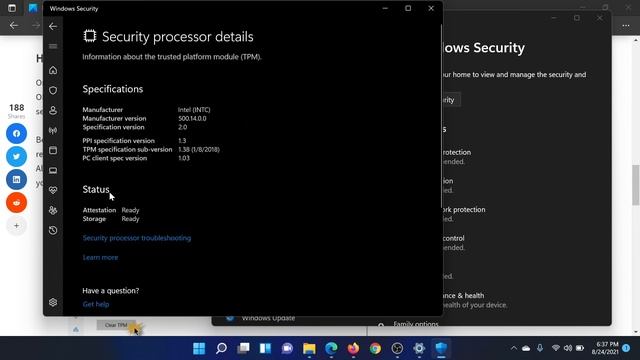Open Account protection person icon
This screenshot has height=360, width=640.
click(53, 110)
